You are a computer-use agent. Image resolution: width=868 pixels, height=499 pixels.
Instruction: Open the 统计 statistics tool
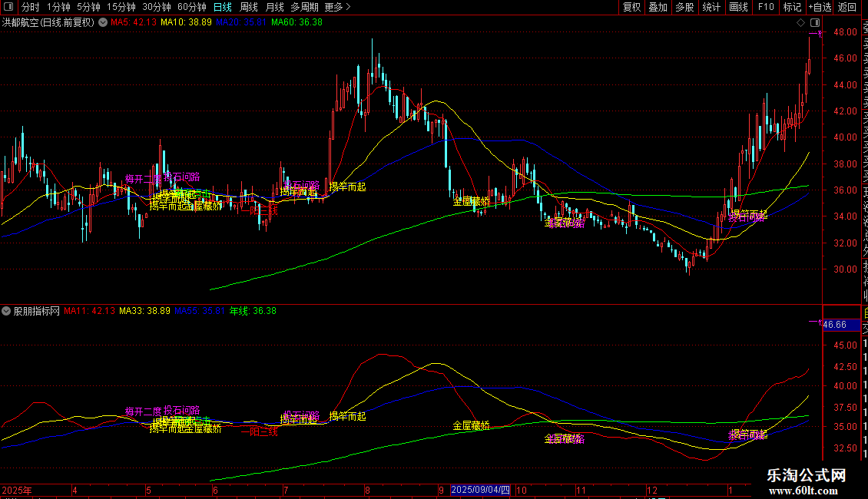click(x=711, y=7)
